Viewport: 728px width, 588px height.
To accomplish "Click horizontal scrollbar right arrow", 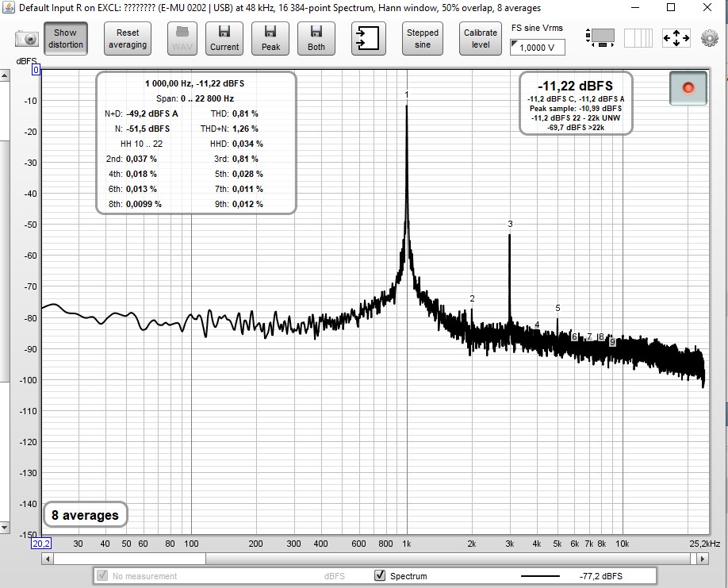I will click(703, 559).
